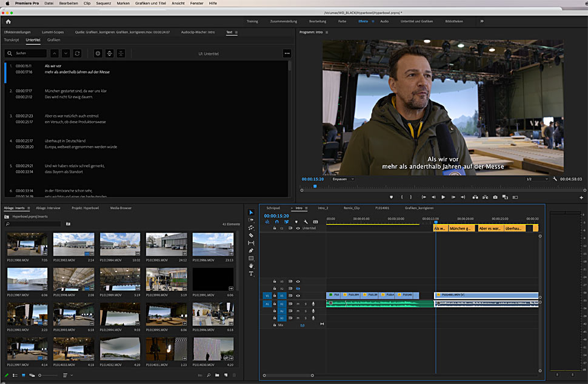
Task: Open the program monitor wrench settings
Action: tap(555, 179)
